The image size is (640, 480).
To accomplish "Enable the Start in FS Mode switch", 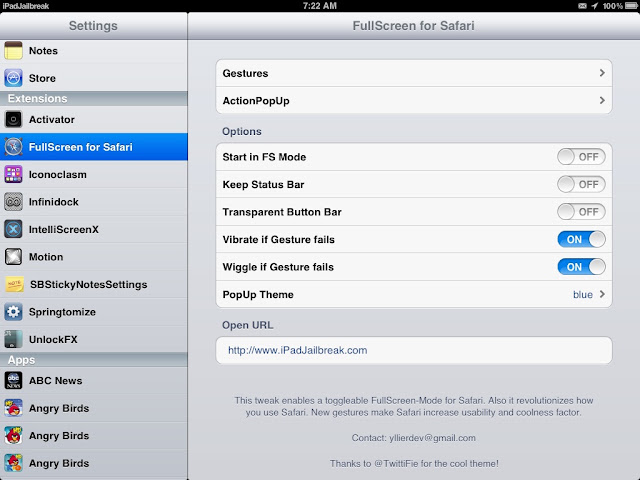I will 581,157.
